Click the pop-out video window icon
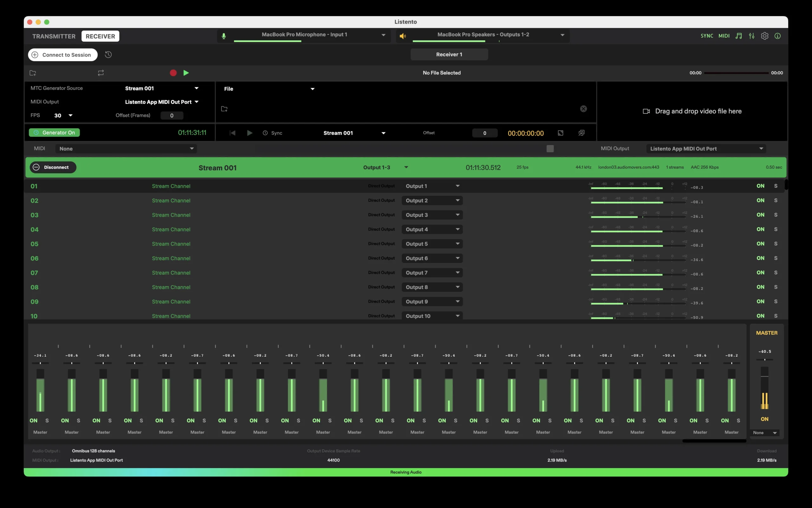This screenshot has height=508, width=812. (581, 133)
